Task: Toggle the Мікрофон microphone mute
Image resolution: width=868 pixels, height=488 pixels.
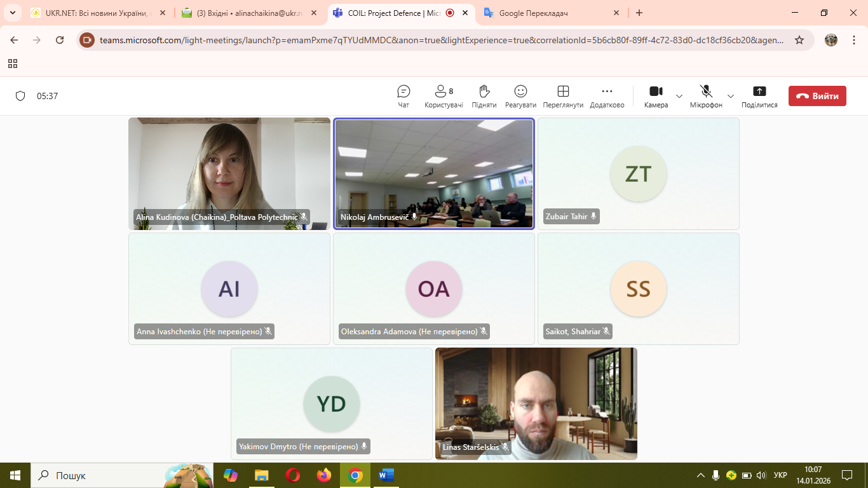Action: (706, 96)
